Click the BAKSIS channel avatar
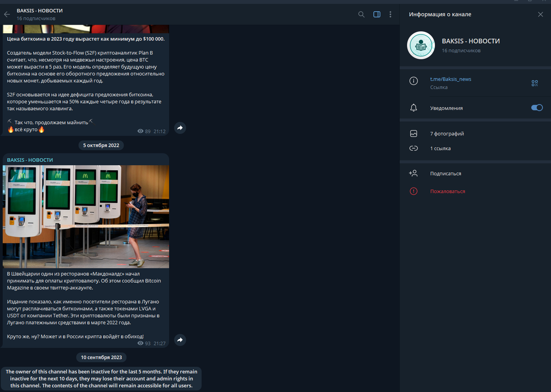 (x=421, y=45)
